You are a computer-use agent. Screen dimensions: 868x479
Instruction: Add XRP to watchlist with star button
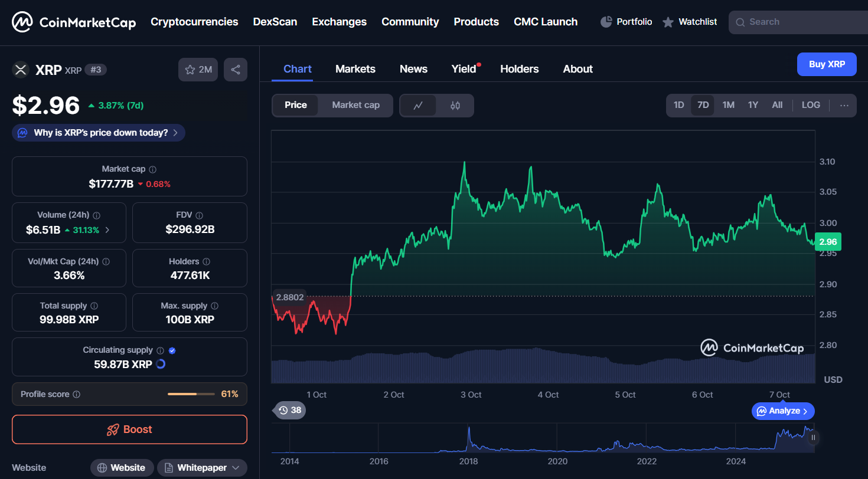198,70
